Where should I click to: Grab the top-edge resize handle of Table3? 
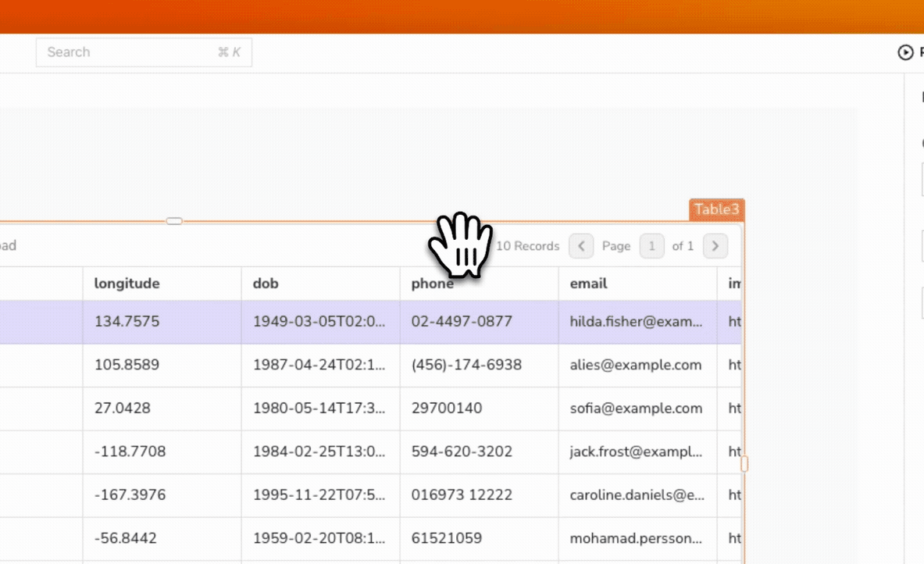pos(174,222)
